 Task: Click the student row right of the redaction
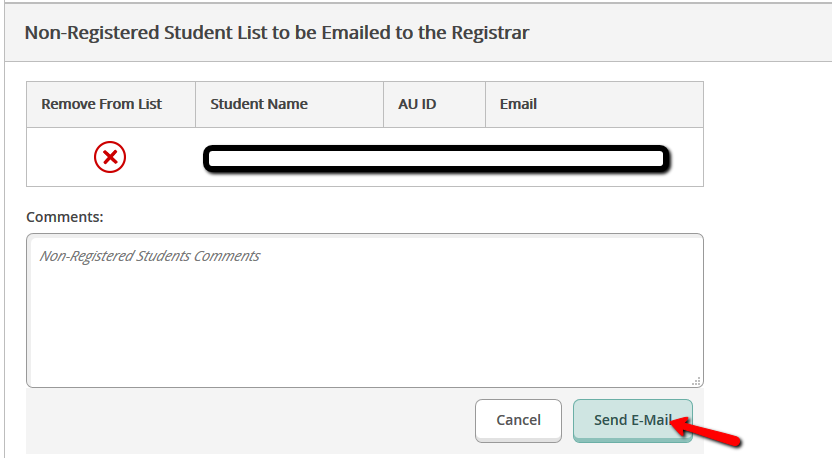pos(688,158)
